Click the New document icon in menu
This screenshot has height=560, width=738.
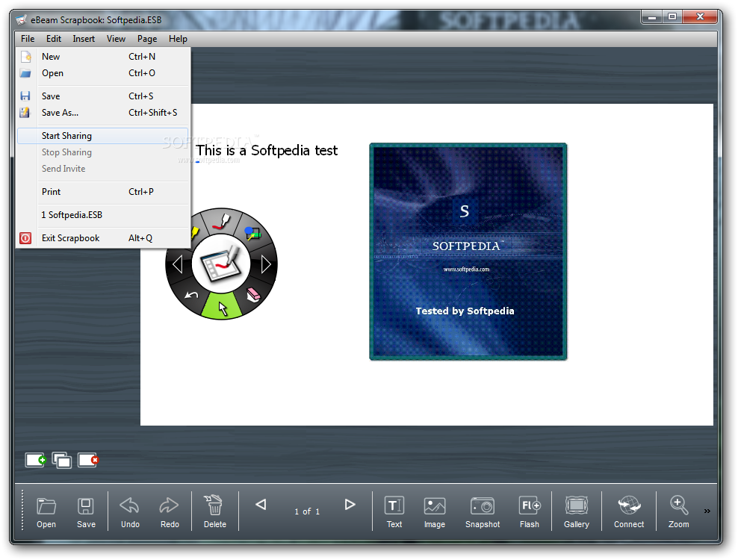(26, 57)
